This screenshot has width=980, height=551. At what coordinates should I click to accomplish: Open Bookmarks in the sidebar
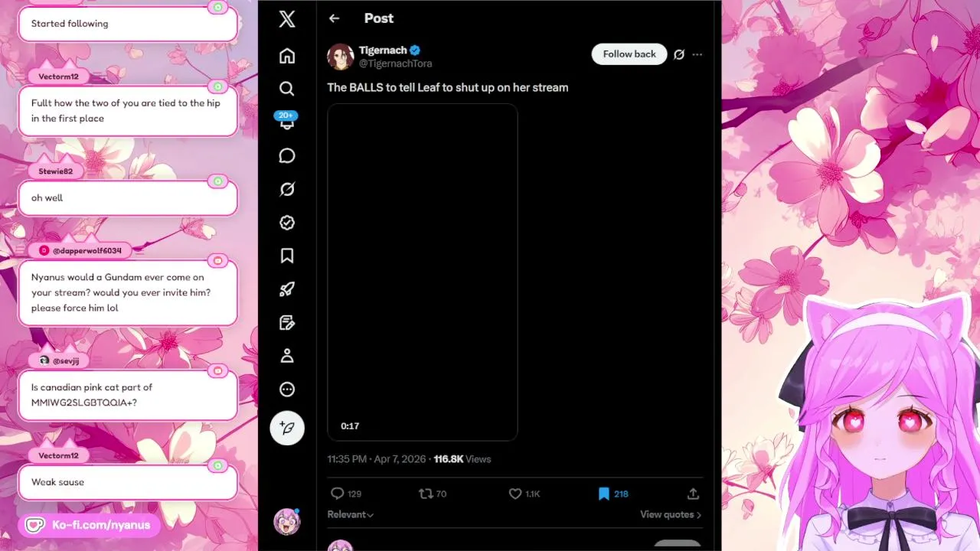(287, 256)
